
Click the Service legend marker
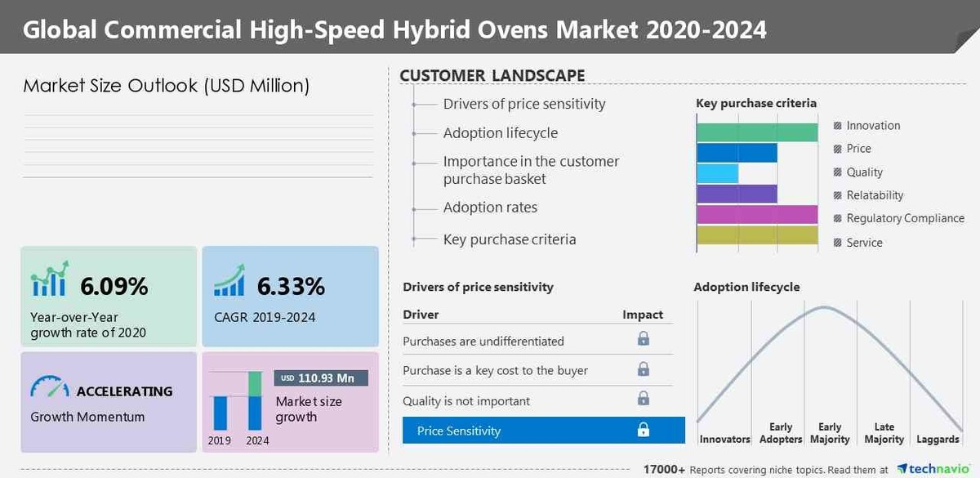tap(838, 243)
